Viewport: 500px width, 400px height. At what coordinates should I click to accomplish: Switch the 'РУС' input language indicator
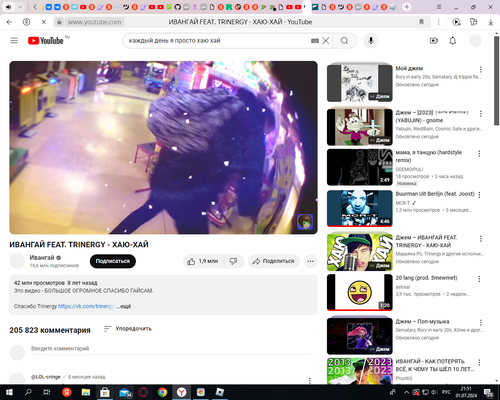(x=446, y=392)
